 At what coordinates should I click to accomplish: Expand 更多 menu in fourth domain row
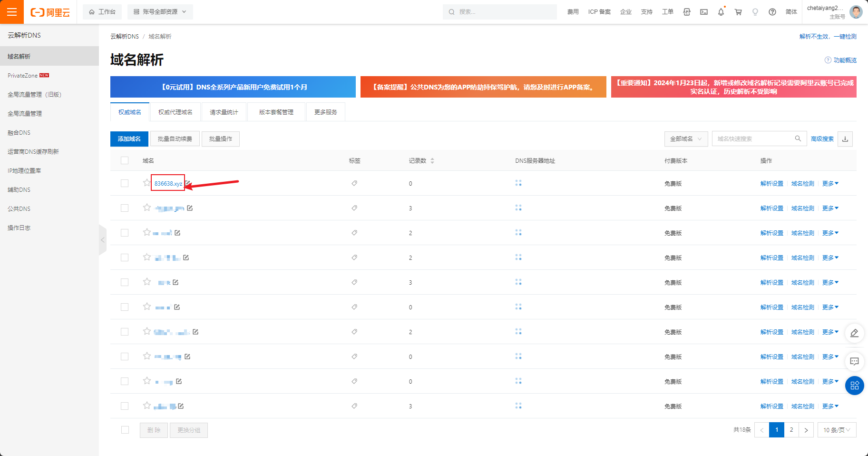[830, 258]
